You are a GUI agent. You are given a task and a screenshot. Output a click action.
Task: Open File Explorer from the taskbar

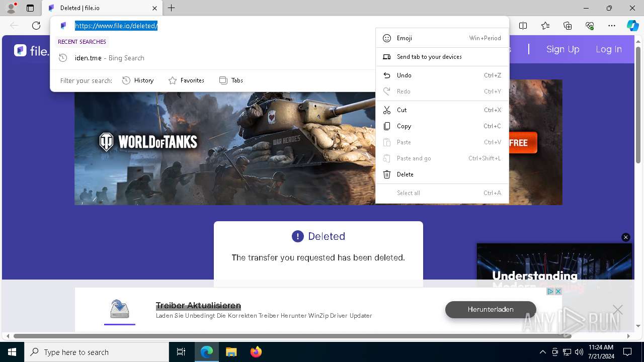(231, 352)
